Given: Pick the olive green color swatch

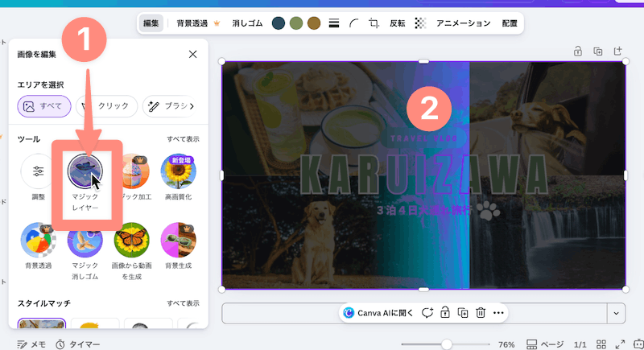Looking at the screenshot, I should [296, 23].
